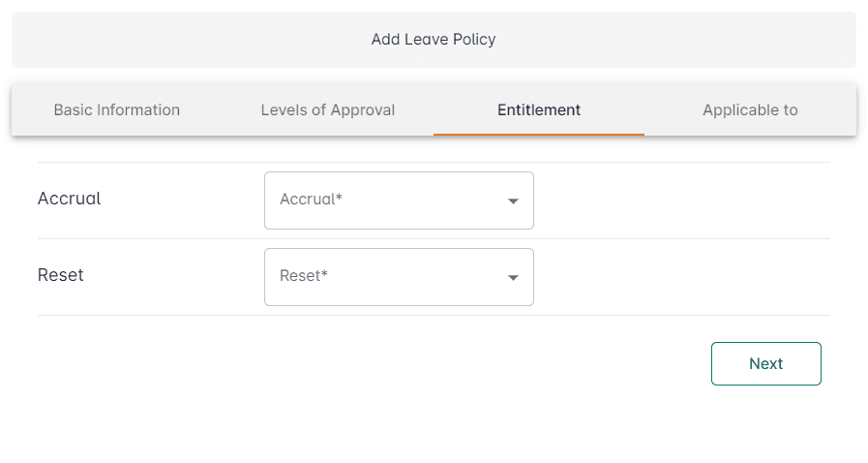
Task: Click the 'Reset*' placeholder text
Action: coord(304,275)
